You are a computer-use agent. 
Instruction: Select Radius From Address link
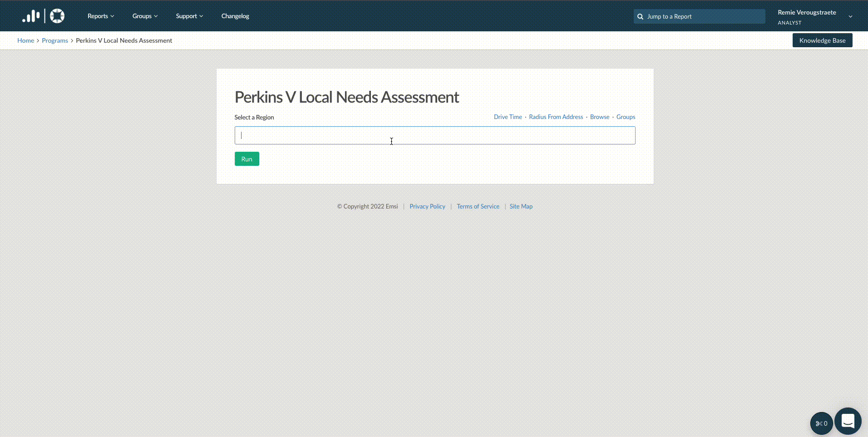[556, 117]
